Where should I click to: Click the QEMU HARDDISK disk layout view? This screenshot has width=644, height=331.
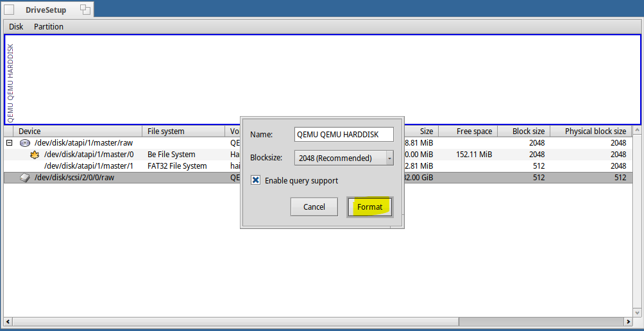323,80
